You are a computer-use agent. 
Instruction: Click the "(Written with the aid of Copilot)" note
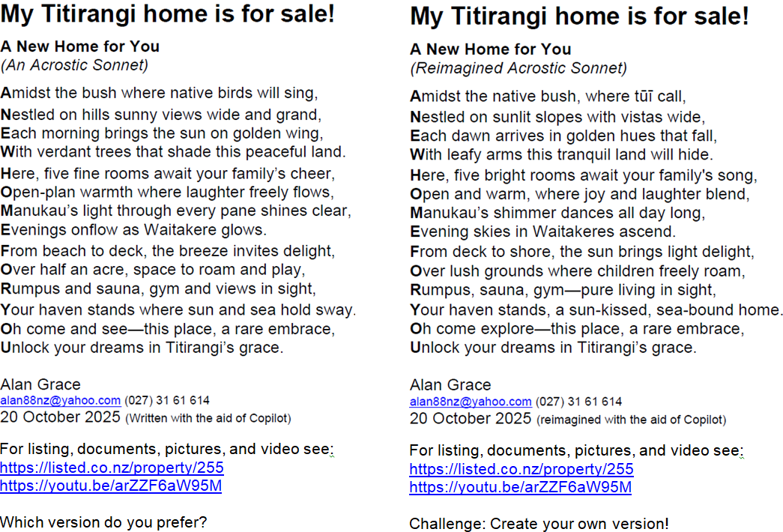pyautogui.click(x=208, y=418)
